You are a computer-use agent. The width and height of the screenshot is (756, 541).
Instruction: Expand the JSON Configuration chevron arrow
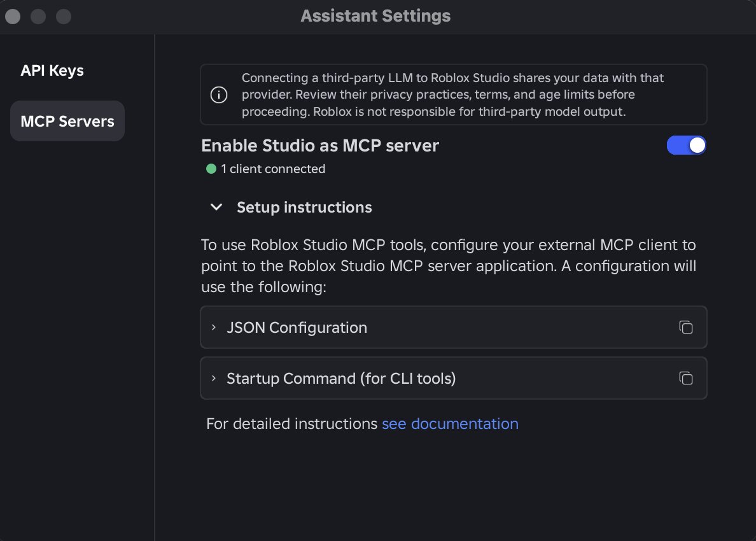click(x=214, y=327)
